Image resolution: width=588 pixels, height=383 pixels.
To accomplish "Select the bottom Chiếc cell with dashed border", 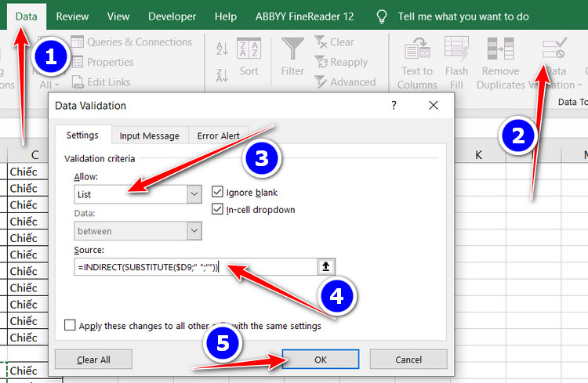I will (x=27, y=370).
